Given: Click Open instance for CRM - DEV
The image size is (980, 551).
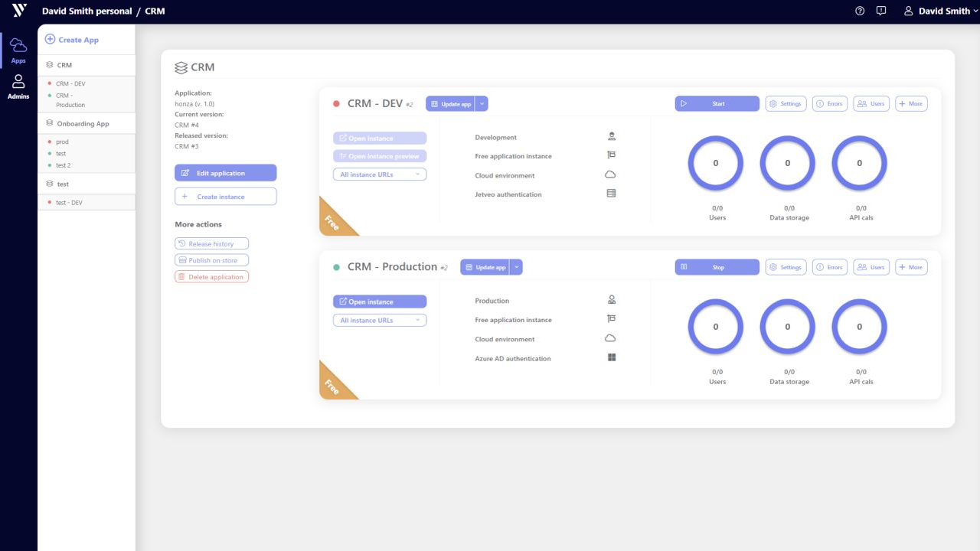Looking at the screenshot, I should pyautogui.click(x=380, y=139).
